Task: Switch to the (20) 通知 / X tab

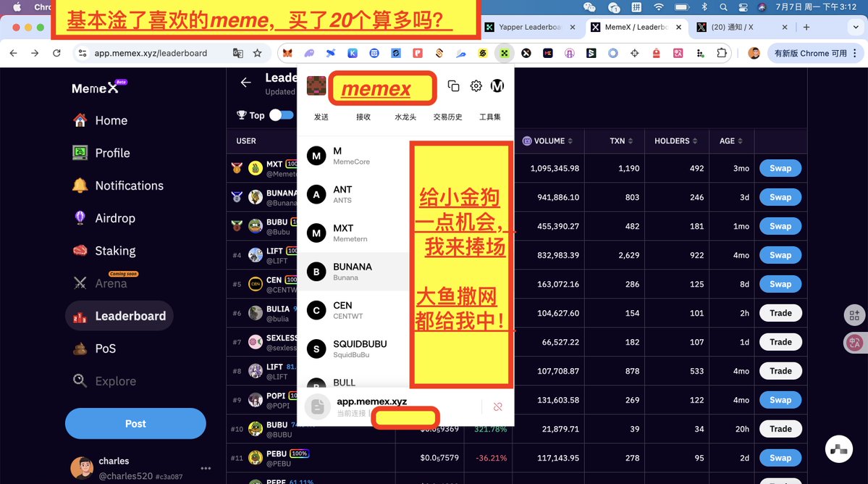Action: [x=742, y=27]
